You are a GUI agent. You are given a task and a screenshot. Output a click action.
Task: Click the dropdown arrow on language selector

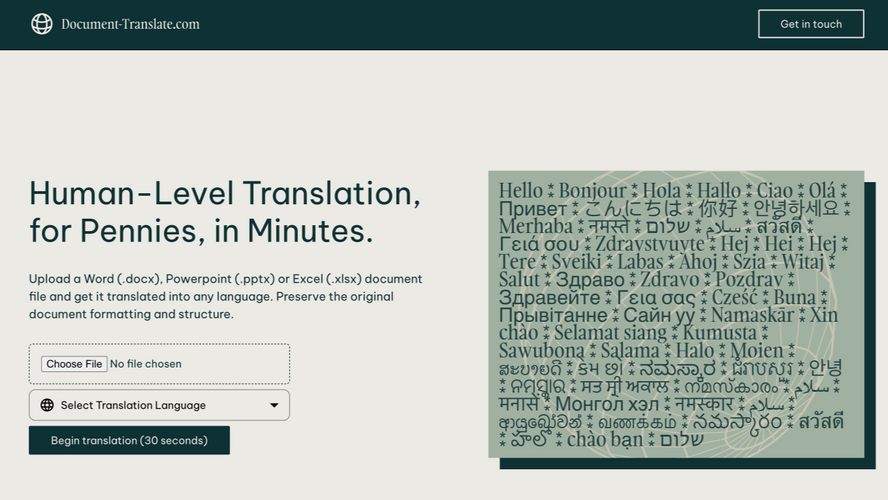tap(274, 405)
